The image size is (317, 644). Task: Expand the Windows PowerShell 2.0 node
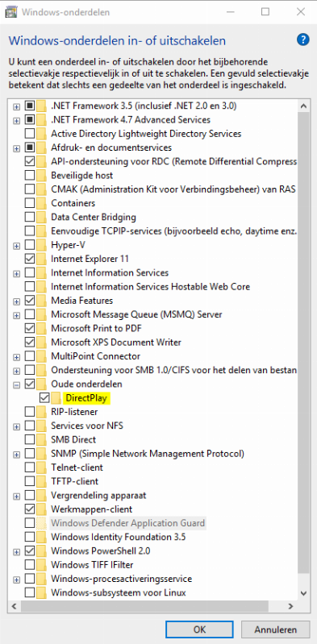16,551
